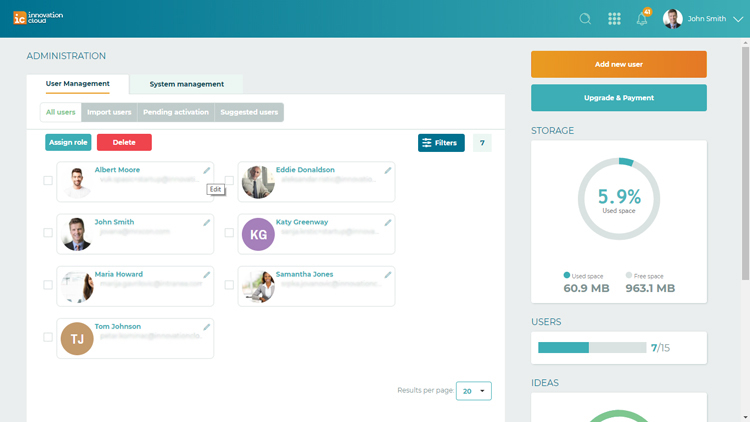Open the Maria Howard name link
750x422 pixels.
coord(119,274)
